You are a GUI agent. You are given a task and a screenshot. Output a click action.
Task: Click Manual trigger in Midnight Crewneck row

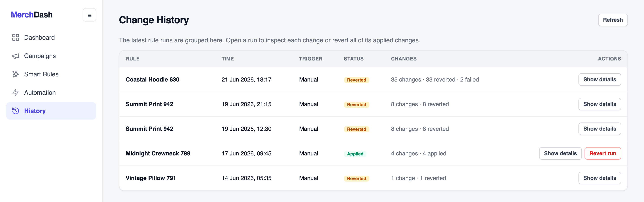309,153
